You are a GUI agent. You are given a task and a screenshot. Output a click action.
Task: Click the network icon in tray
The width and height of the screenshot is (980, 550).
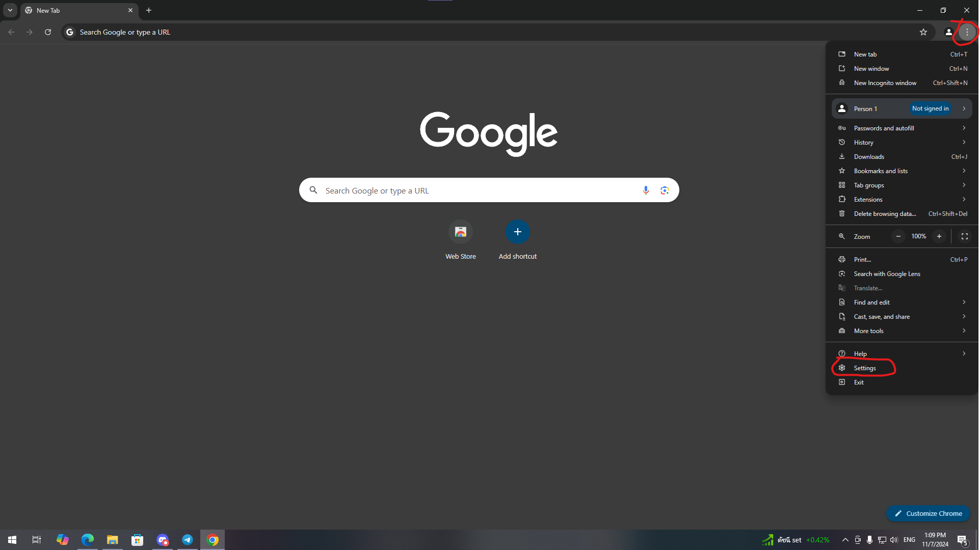(883, 540)
